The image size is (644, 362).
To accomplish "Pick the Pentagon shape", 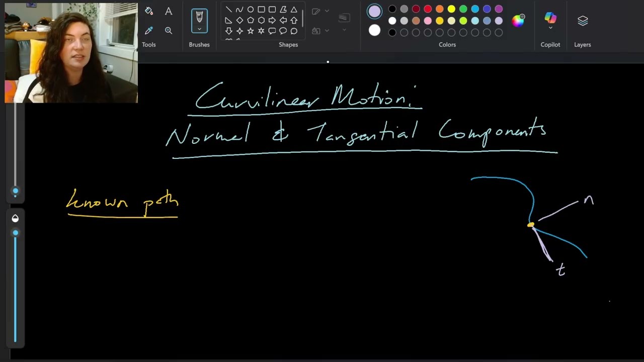I will tap(251, 20).
